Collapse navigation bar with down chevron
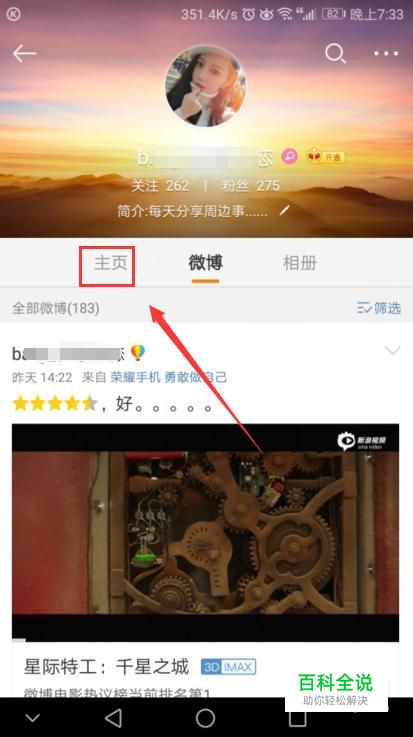The height and width of the screenshot is (737, 413). [32, 718]
